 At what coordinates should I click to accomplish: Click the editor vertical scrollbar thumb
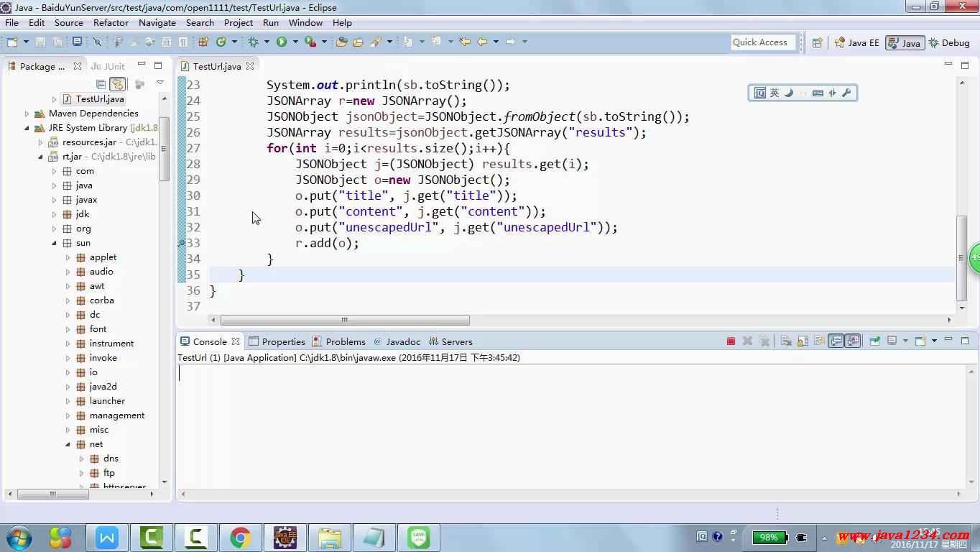962,258
